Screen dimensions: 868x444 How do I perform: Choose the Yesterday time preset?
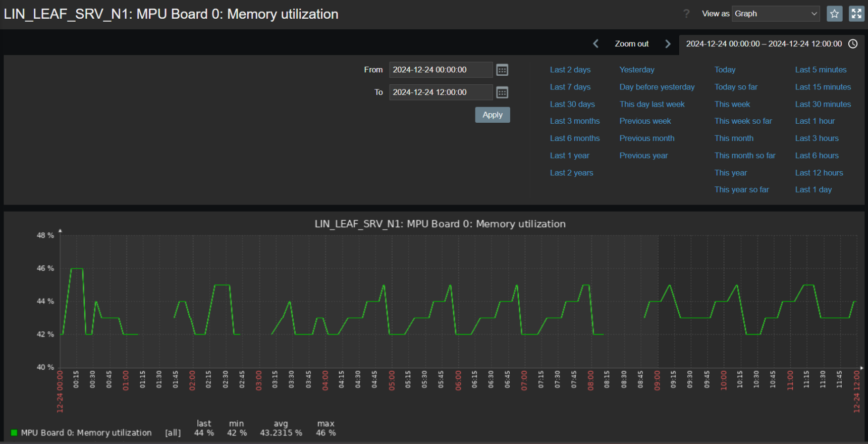(636, 70)
